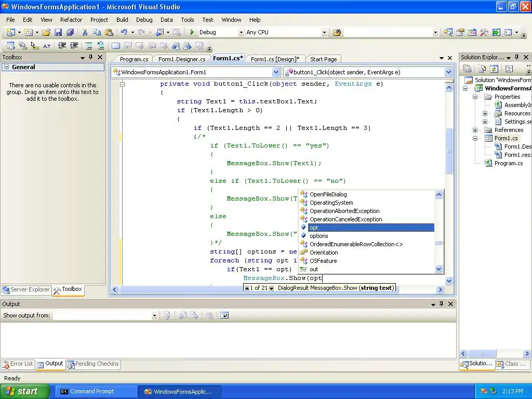The image size is (532, 399).
Task: Click the Copy toolbar icon
Action: [97, 32]
